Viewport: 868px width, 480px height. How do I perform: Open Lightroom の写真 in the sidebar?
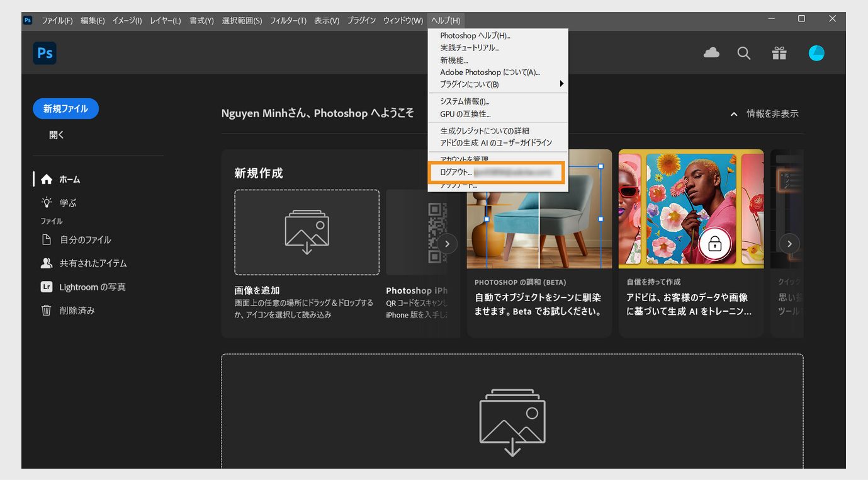83,287
